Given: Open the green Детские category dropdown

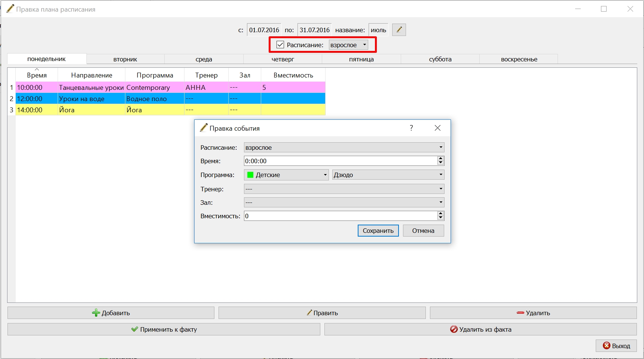Looking at the screenshot, I should (286, 175).
